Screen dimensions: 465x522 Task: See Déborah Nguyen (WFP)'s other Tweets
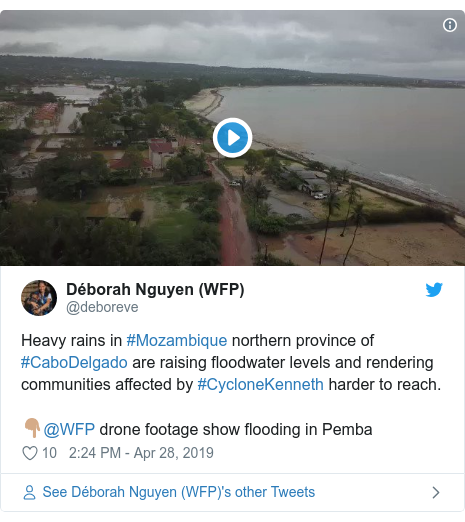179,492
